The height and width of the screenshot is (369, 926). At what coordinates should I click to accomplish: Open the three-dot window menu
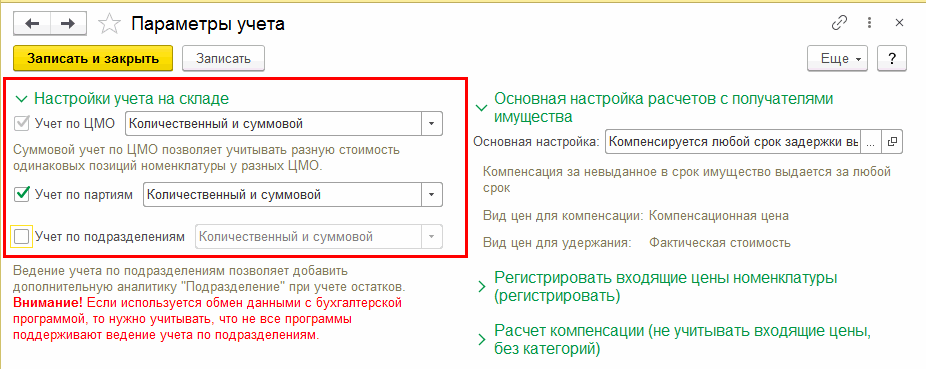869,24
